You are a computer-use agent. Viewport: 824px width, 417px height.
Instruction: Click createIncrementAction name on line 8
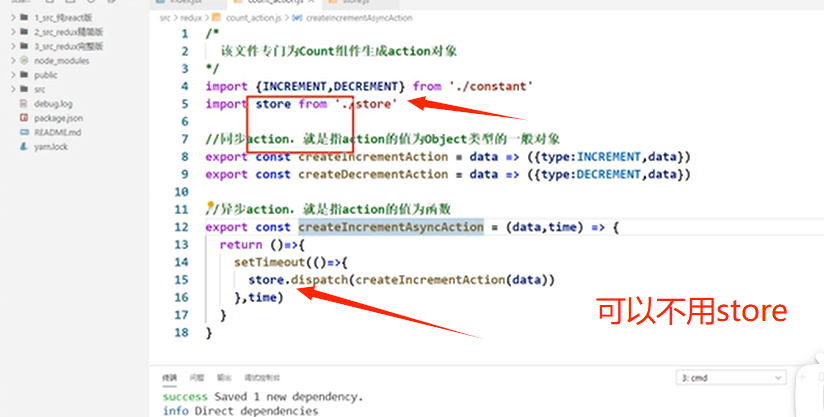373,157
